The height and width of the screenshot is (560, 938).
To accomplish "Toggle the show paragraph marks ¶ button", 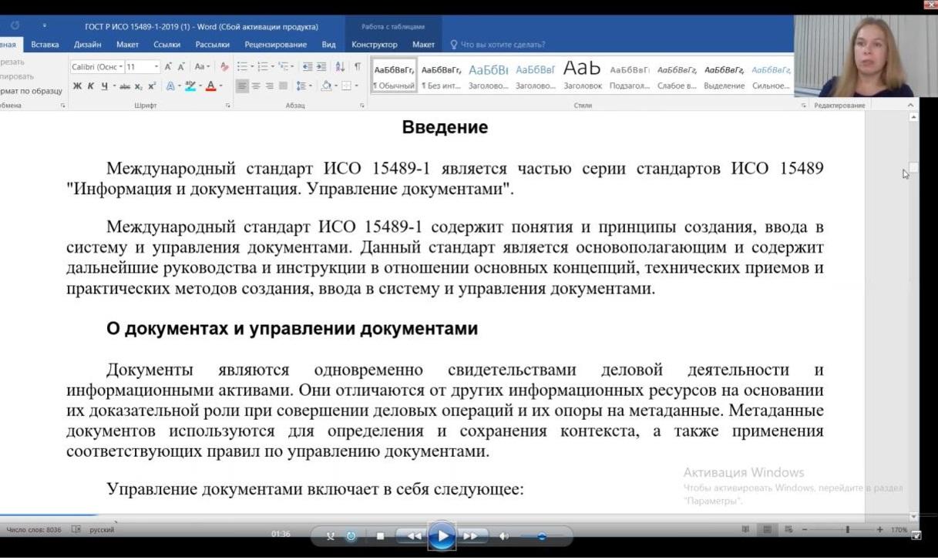I will (x=357, y=67).
